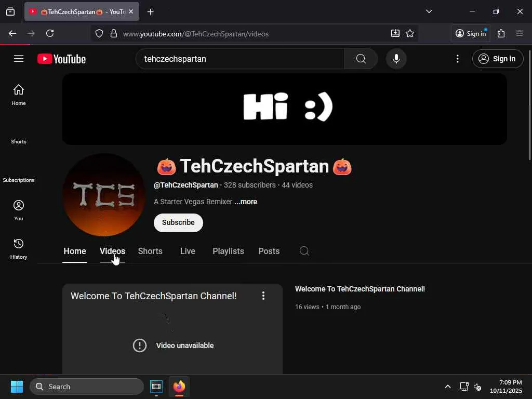The image size is (532, 399).
Task: Click the YouTube logo
Action: (62, 59)
